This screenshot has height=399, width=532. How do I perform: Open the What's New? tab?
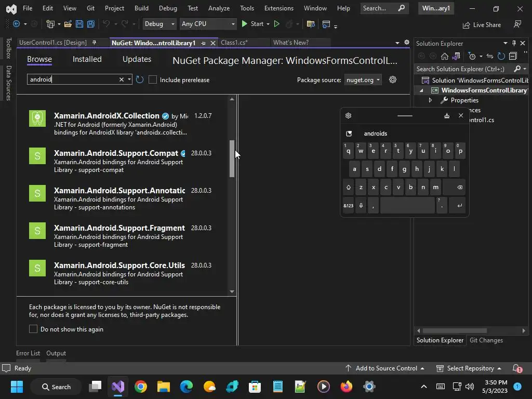coord(291,43)
